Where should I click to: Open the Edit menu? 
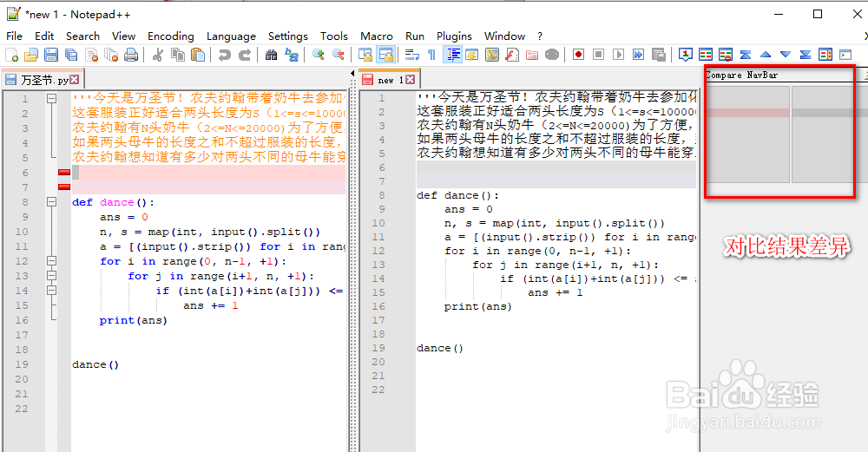tap(44, 36)
